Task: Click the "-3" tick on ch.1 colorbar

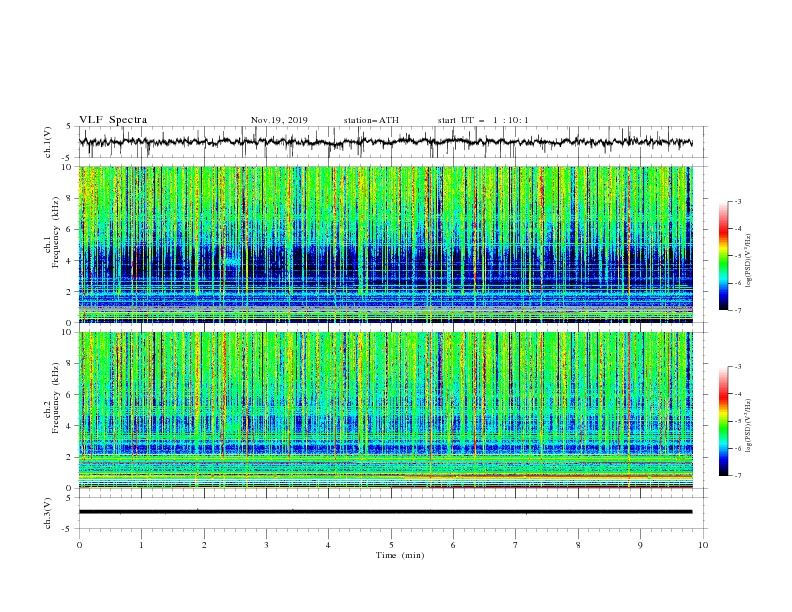Action: click(x=738, y=202)
